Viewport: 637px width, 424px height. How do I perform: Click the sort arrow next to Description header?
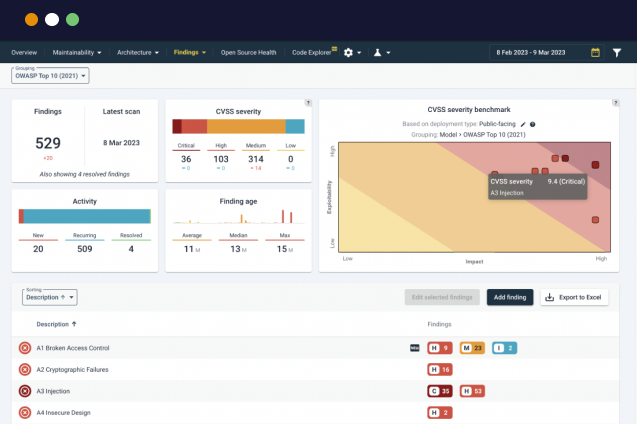(74, 324)
